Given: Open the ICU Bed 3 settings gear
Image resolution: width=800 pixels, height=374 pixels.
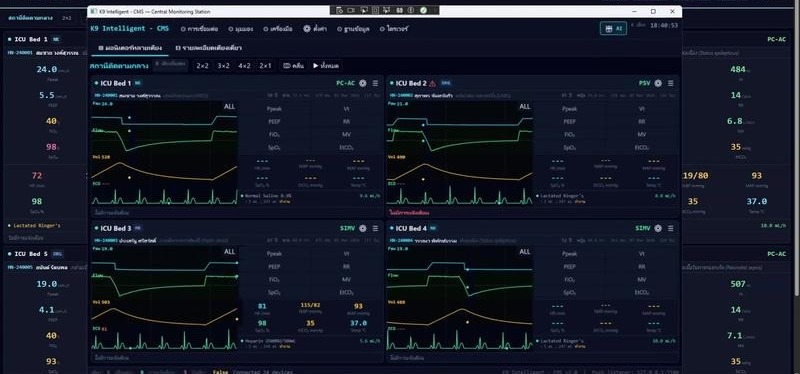Looking at the screenshot, I should click(363, 228).
